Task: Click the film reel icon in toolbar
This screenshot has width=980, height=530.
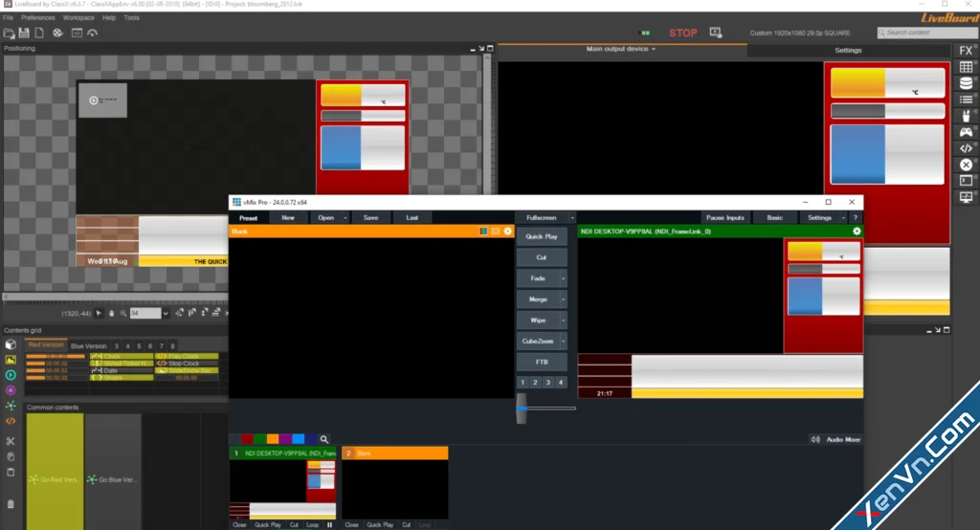Action: (x=57, y=33)
